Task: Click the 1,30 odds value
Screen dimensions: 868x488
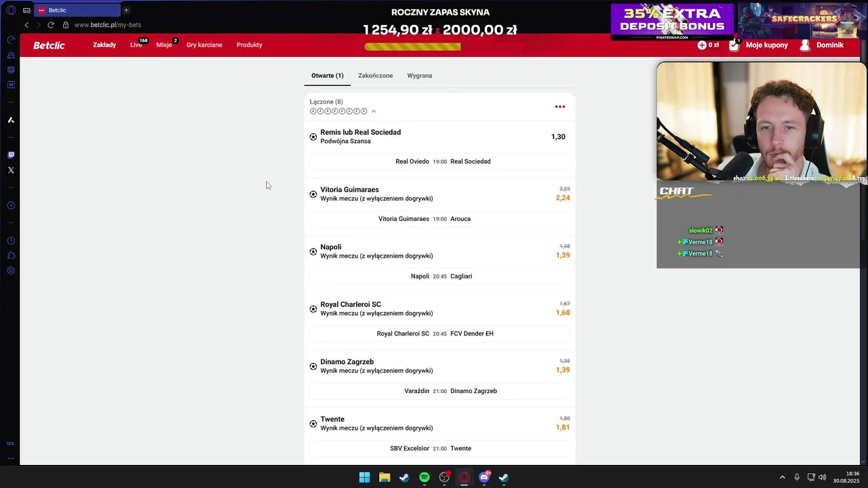Action: 558,137
